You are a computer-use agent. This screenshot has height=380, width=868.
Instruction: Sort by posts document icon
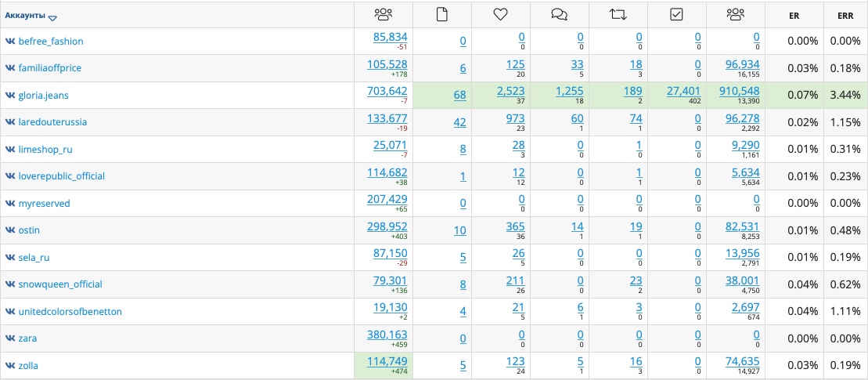coord(441,15)
